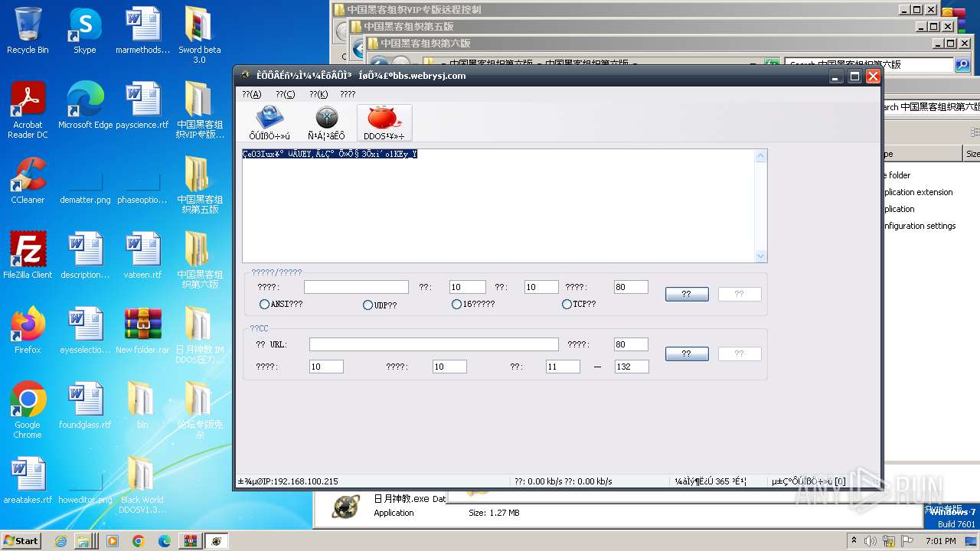Image resolution: width=980 pixels, height=551 pixels.
Task: Click the target address input field
Action: (x=356, y=287)
